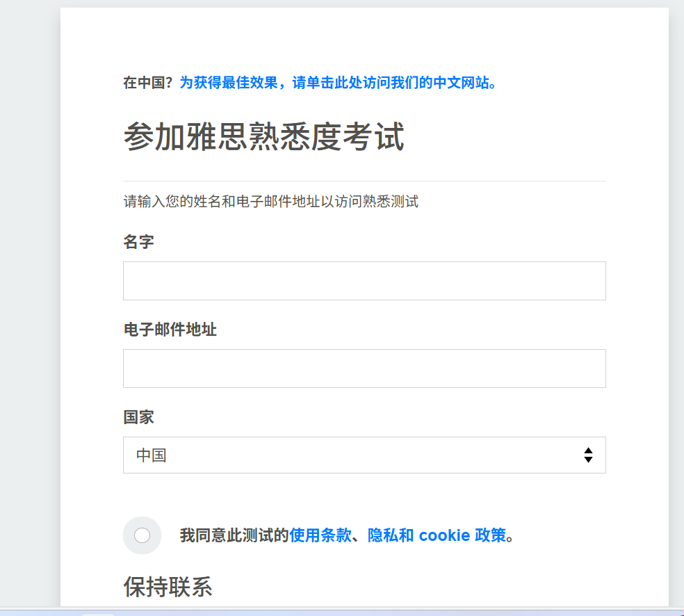Click the 名字 field label
The image size is (684, 616).
point(139,242)
